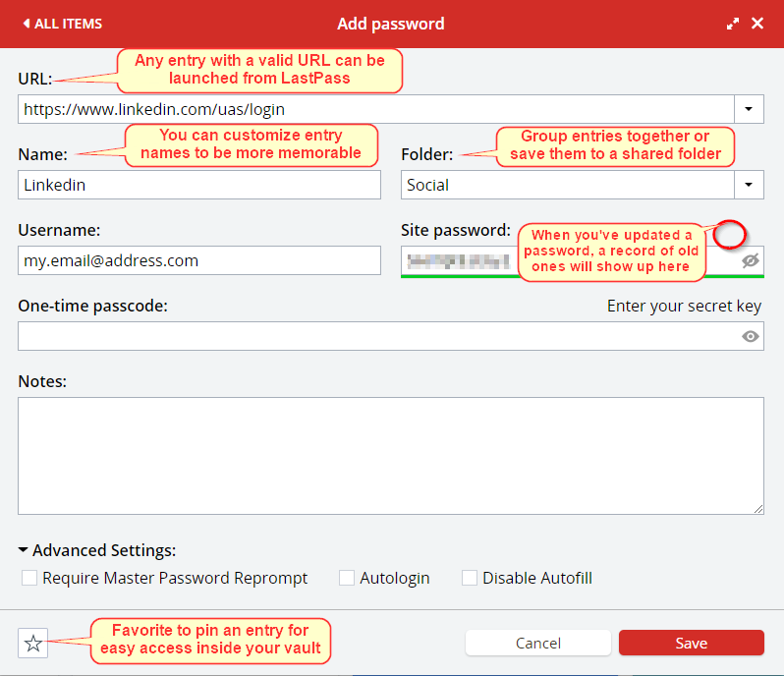The height and width of the screenshot is (676, 784).
Task: Show the one-time passcode with eye icon
Action: pyautogui.click(x=750, y=336)
